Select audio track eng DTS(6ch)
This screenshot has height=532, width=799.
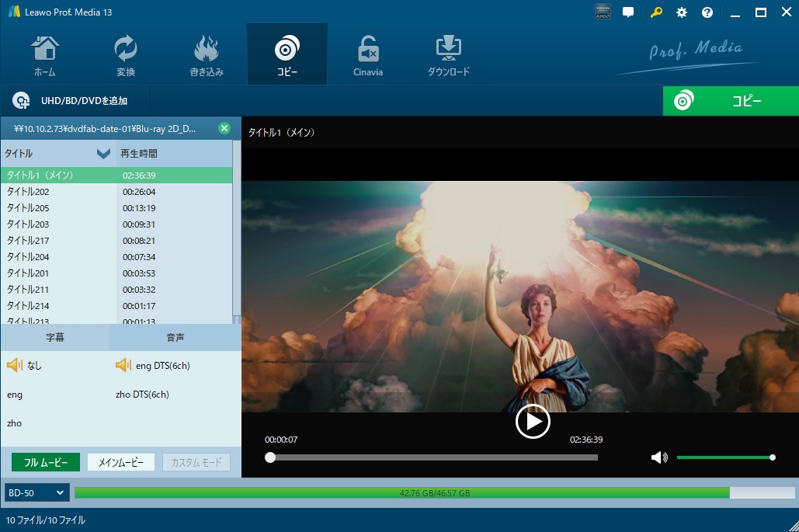(162, 365)
